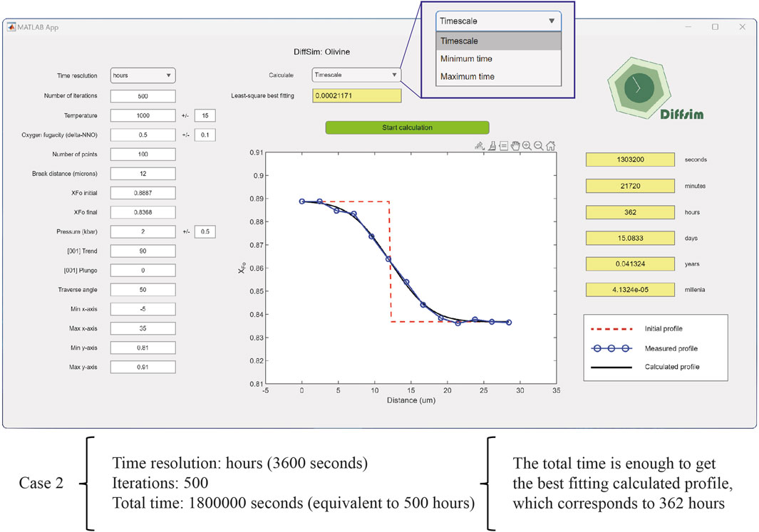Click the Measured profile legend entry
This screenshot has width=759, height=532.
click(644, 349)
